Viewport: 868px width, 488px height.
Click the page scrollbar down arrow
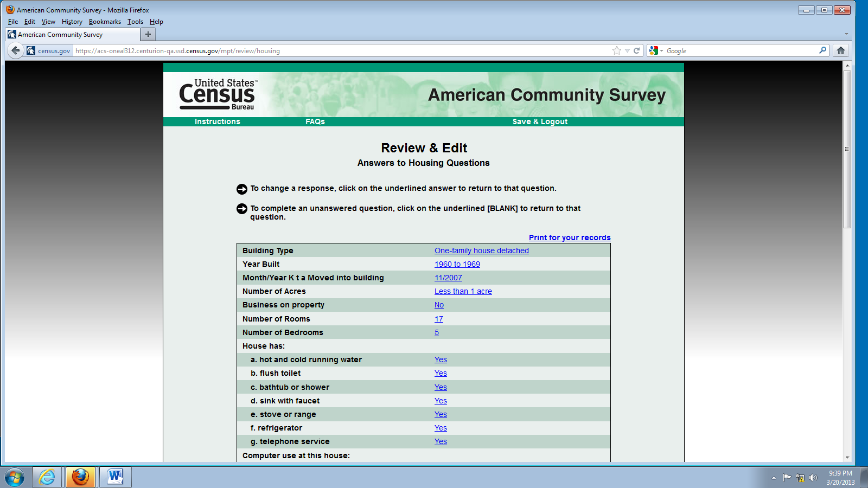(847, 458)
